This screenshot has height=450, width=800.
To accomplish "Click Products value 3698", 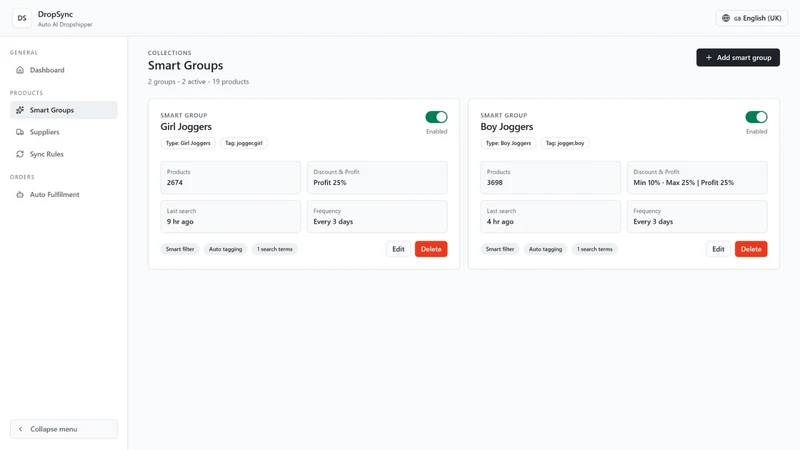I will pos(494,183).
